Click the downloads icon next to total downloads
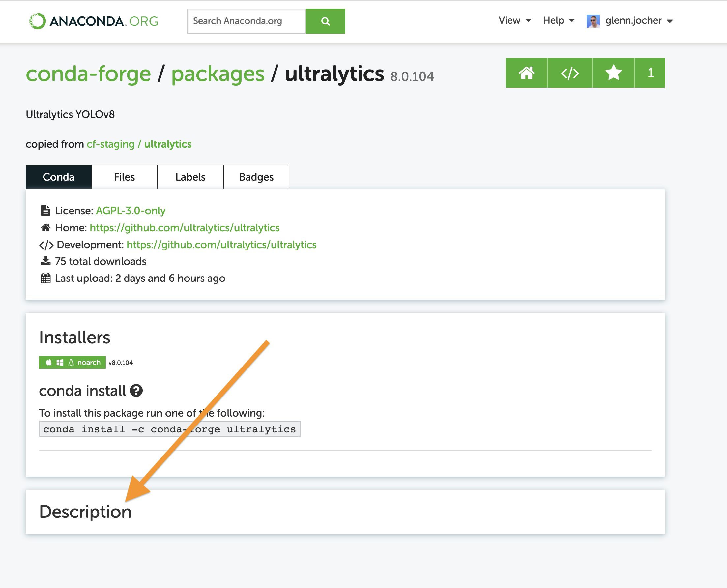Screen dimensions: 727x588 (45, 260)
